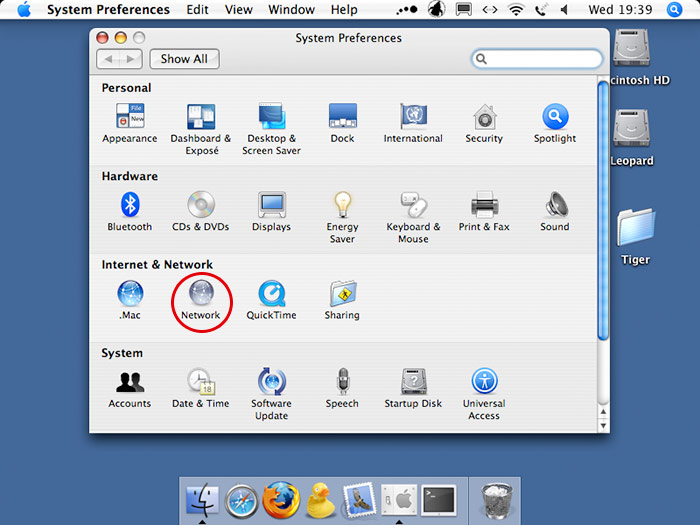700x525 pixels.
Task: Click the AirPort Wi-Fi menu bar icon
Action: [516, 9]
